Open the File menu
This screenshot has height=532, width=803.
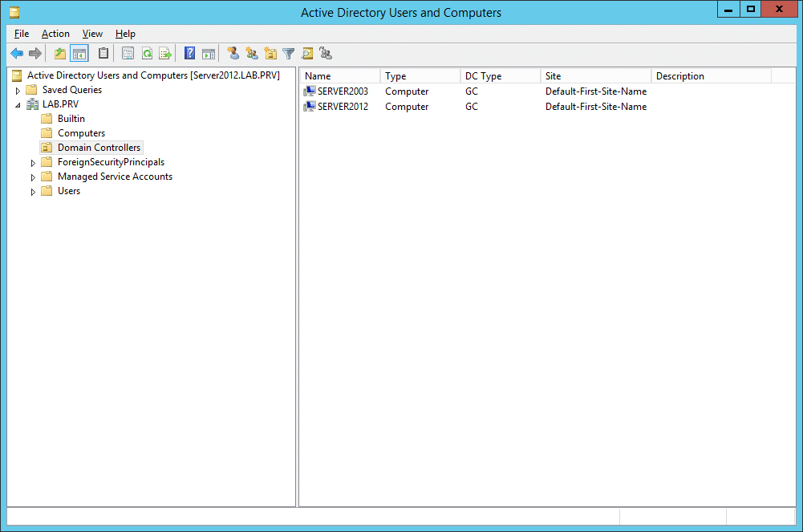click(22, 34)
